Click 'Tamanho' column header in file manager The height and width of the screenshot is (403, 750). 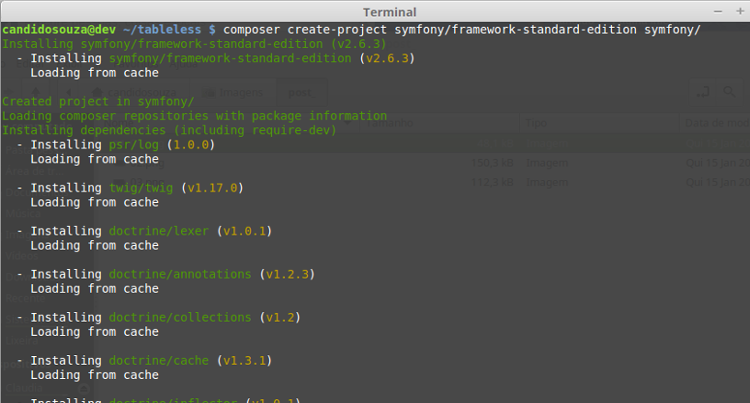pos(389,123)
